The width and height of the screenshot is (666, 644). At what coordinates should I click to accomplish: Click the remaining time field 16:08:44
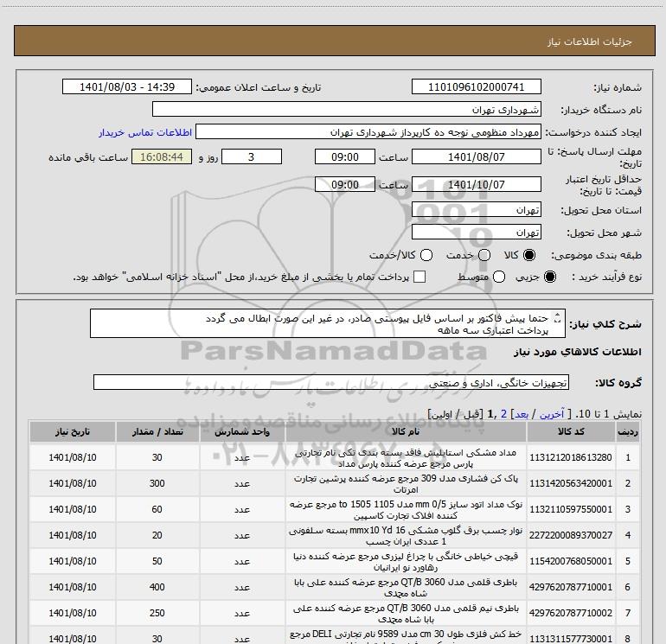point(162,156)
